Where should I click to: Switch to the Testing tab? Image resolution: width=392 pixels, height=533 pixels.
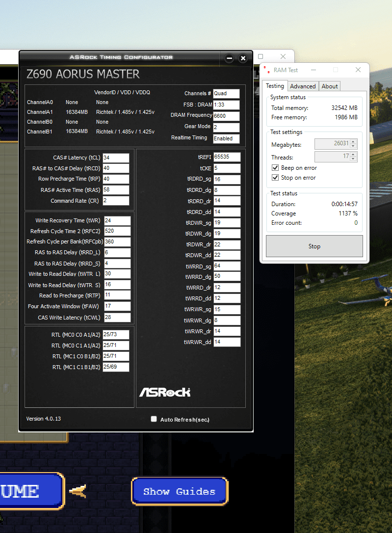coord(275,86)
